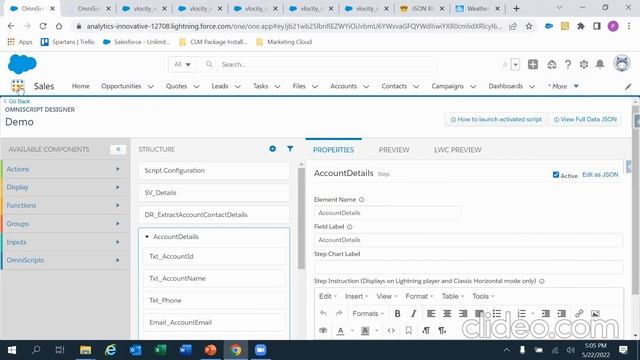
Task: Click the undo arrow in the editor toolbar
Action: pyautogui.click(x=323, y=313)
